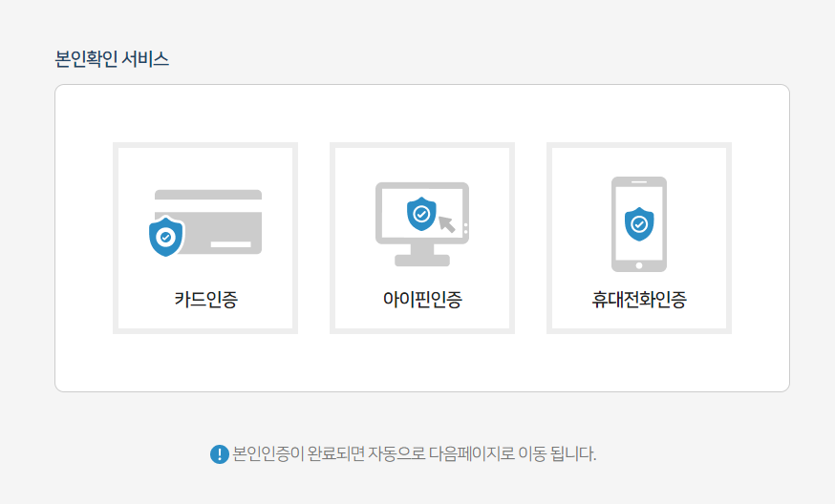Click the blue exclamation notice icon
Screen dimensions: 835x504
coord(220,454)
